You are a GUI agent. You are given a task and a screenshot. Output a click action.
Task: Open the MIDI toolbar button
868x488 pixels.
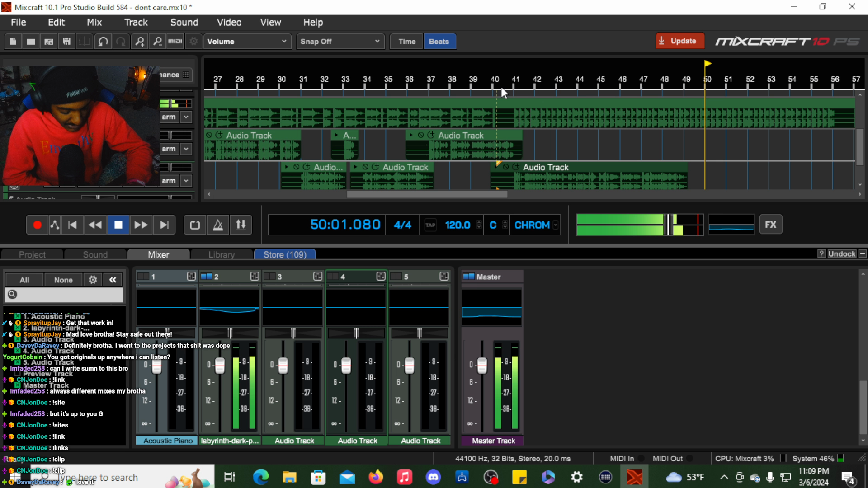pos(175,42)
